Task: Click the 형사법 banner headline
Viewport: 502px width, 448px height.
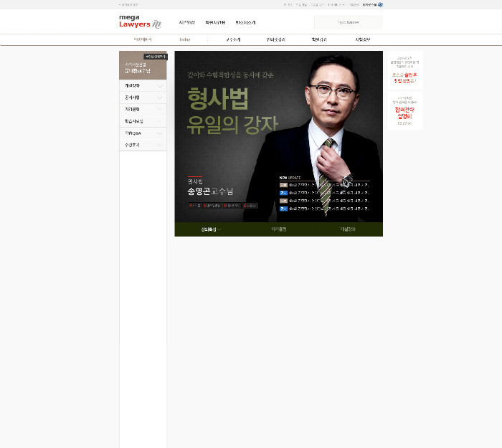Action: (218, 99)
